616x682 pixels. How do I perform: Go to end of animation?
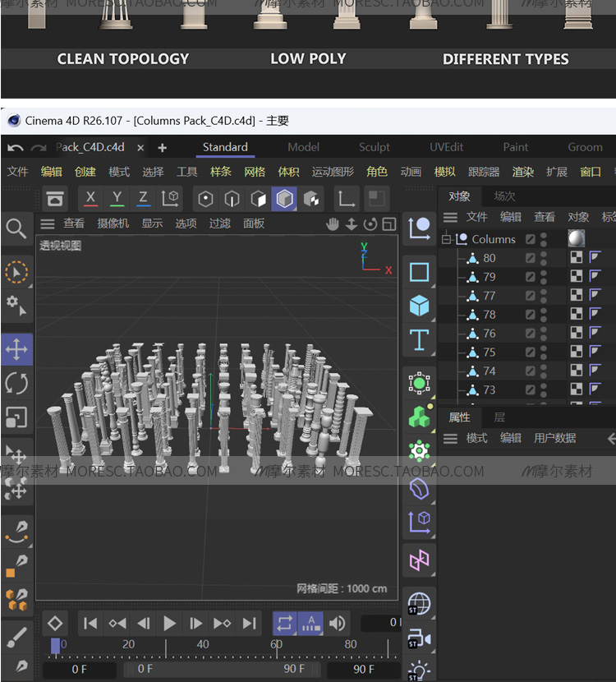[x=249, y=624]
